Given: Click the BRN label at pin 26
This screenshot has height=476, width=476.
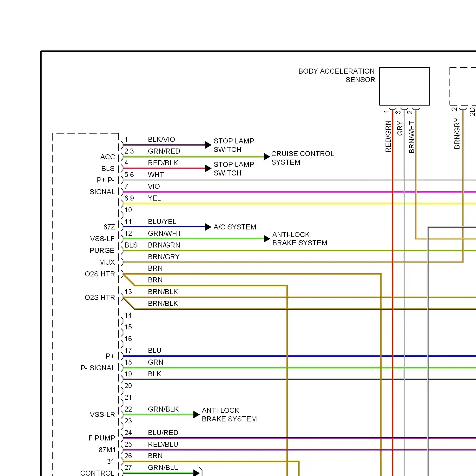Looking at the screenshot, I should (x=155, y=456).
